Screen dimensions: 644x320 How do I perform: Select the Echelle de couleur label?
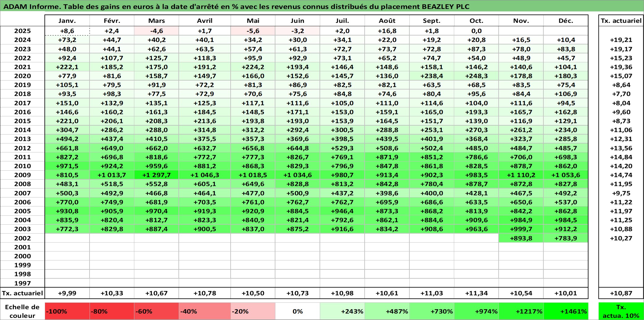(x=23, y=311)
